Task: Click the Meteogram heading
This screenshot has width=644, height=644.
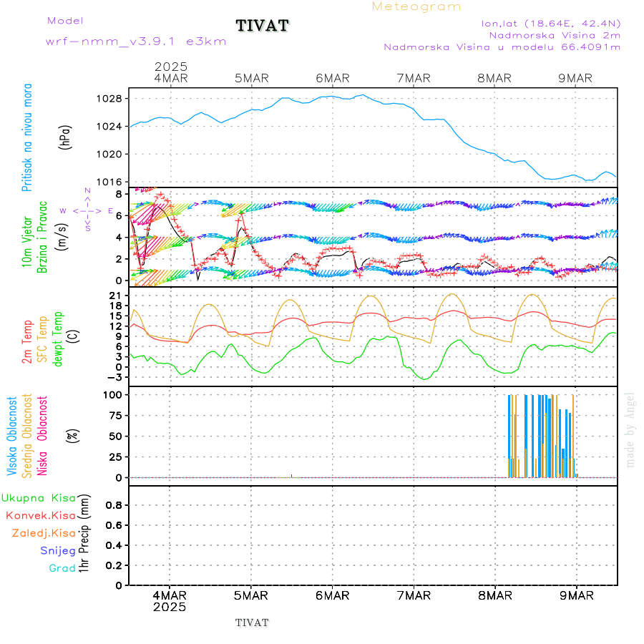Action: coord(416,6)
